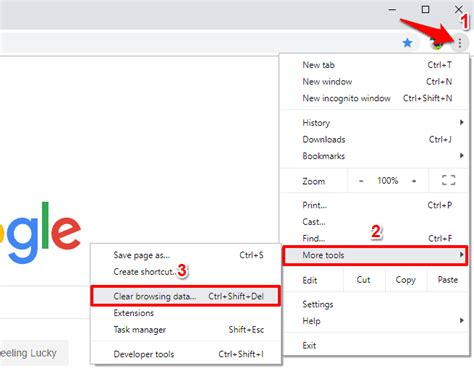Open Chrome's three-dot menu button

tap(460, 43)
